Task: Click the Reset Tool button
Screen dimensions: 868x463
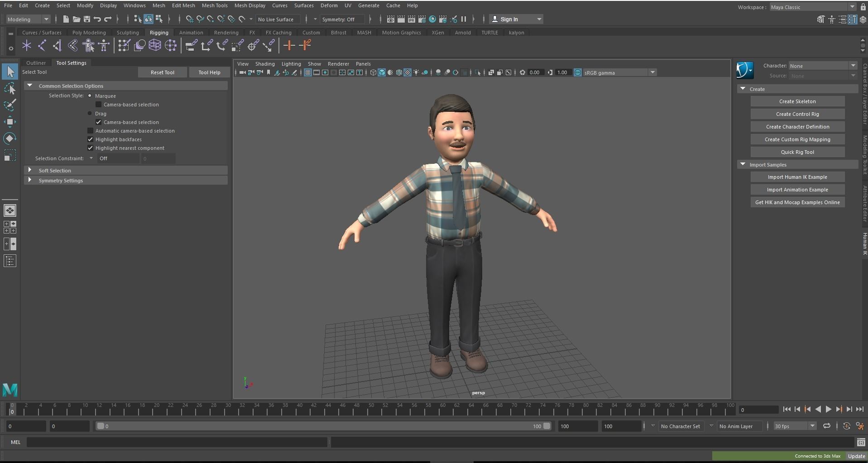Action: pos(162,72)
